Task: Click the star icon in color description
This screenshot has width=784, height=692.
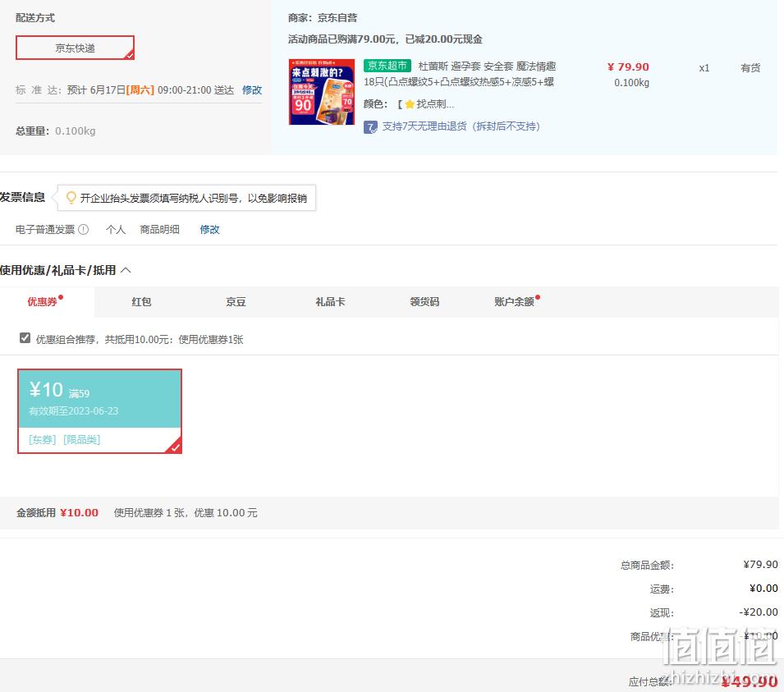Action: coord(410,104)
